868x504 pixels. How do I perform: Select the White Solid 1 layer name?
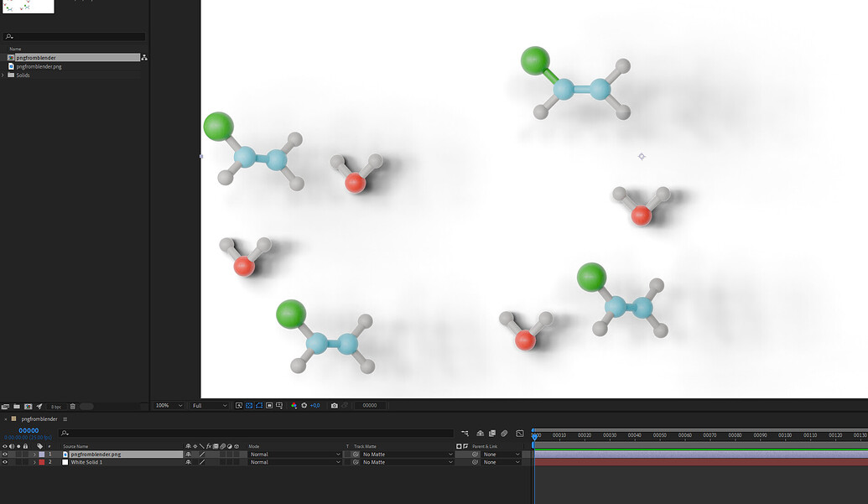(x=86, y=462)
